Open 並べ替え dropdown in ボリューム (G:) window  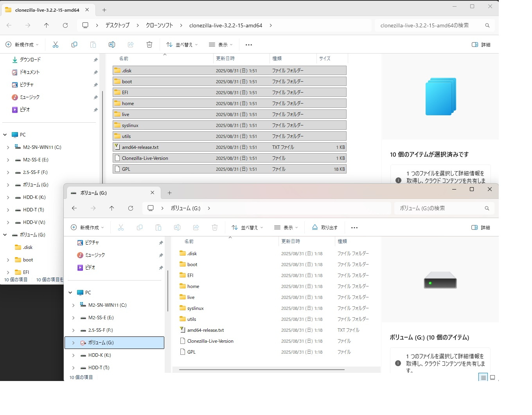pyautogui.click(x=247, y=228)
